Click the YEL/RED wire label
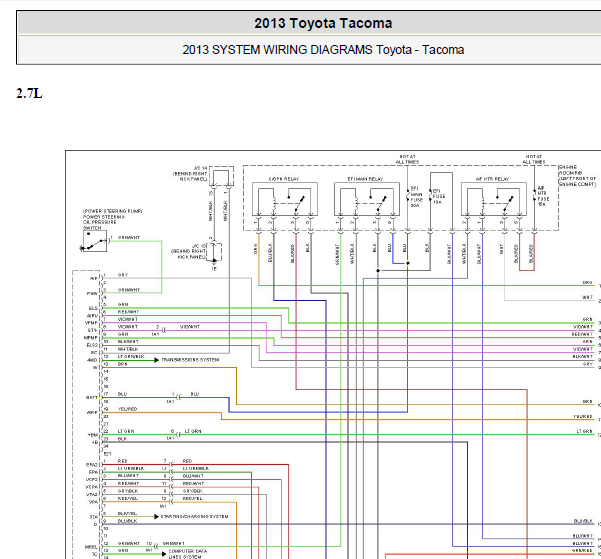The width and height of the screenshot is (601, 559). point(128,409)
